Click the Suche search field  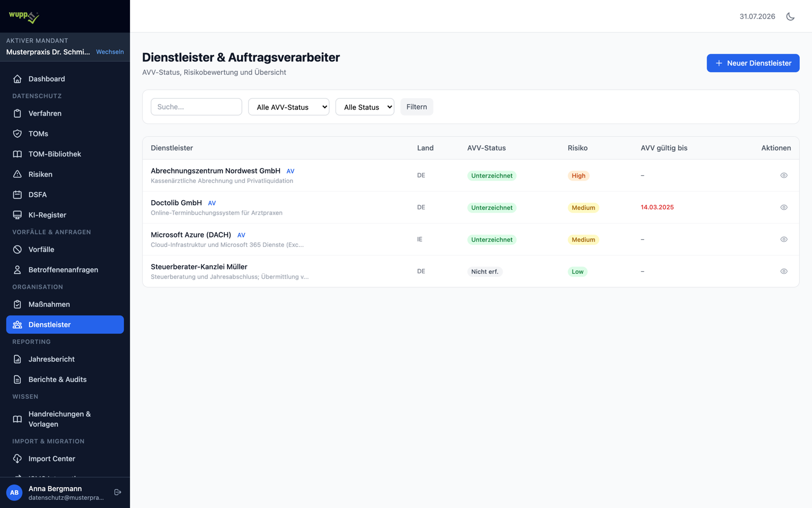[x=196, y=107]
